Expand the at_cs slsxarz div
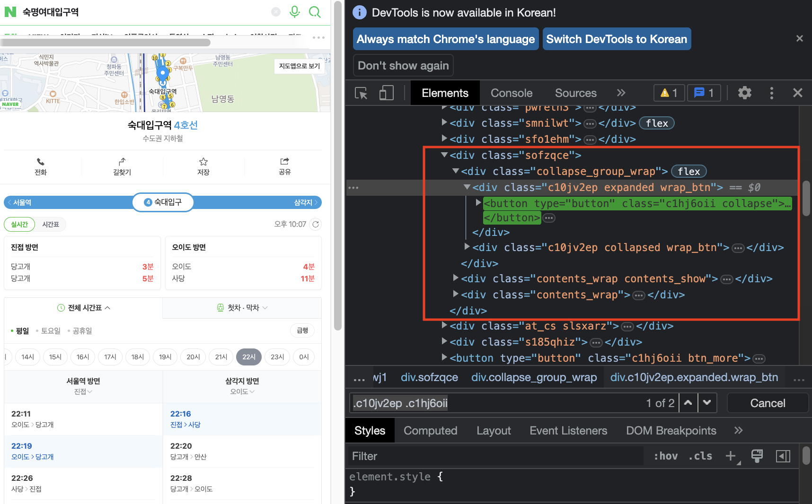 click(444, 325)
